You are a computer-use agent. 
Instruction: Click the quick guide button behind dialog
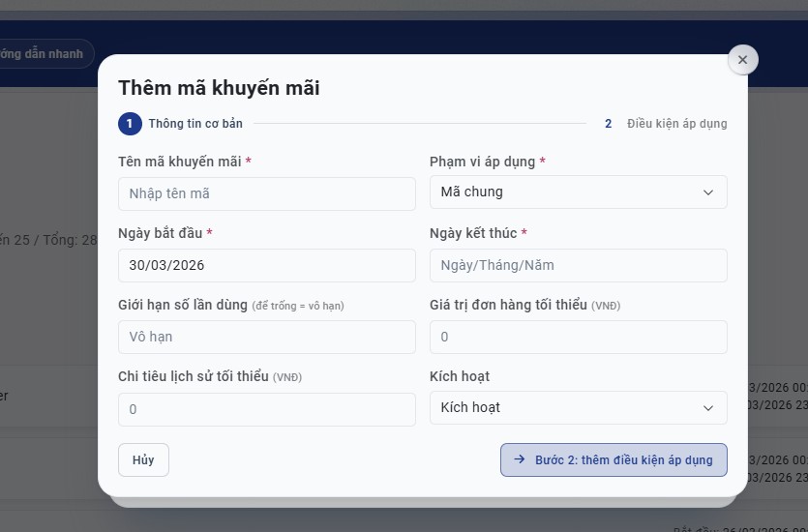45,53
